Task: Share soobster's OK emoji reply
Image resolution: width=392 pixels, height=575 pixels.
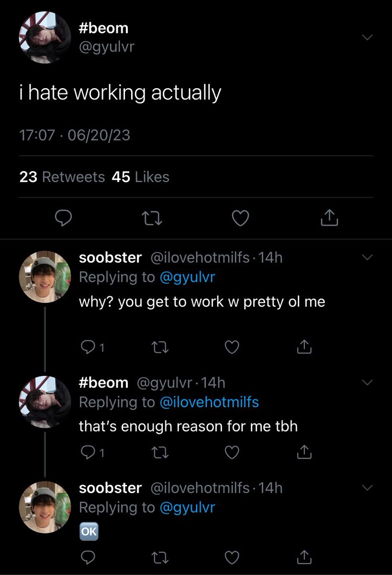Action: pos(304,556)
